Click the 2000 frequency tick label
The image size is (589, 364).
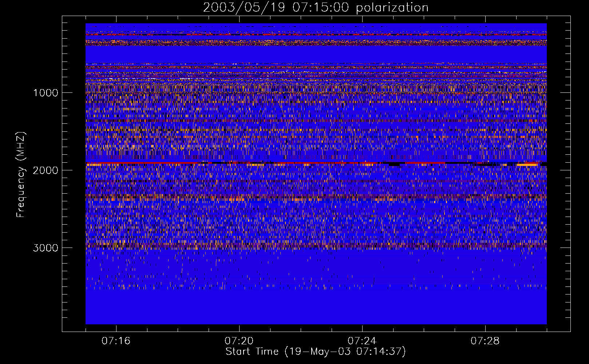[x=46, y=170]
